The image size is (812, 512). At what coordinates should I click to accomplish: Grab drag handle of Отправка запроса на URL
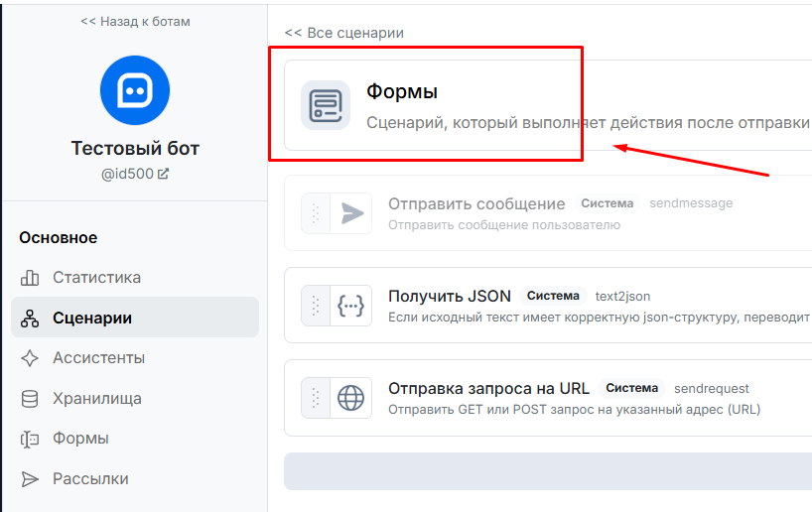tap(316, 398)
